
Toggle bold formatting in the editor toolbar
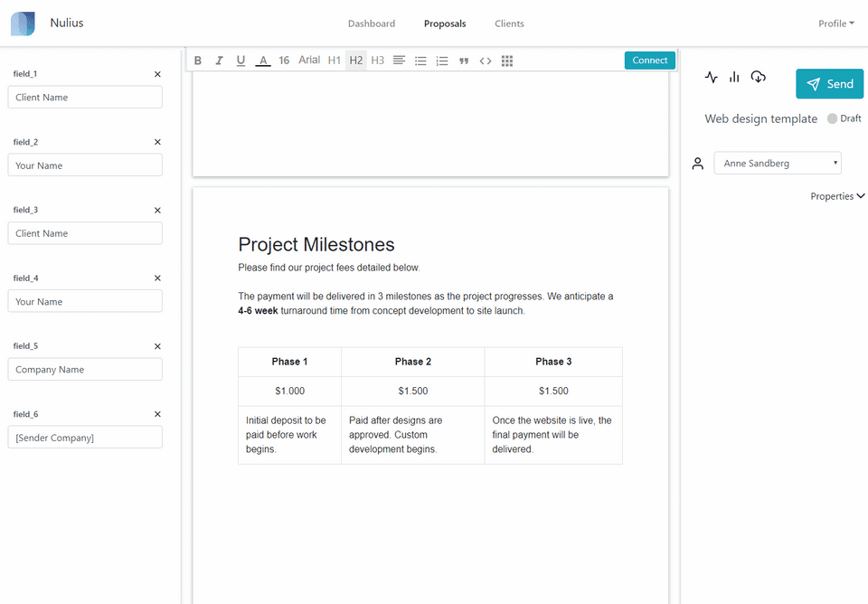pos(198,61)
